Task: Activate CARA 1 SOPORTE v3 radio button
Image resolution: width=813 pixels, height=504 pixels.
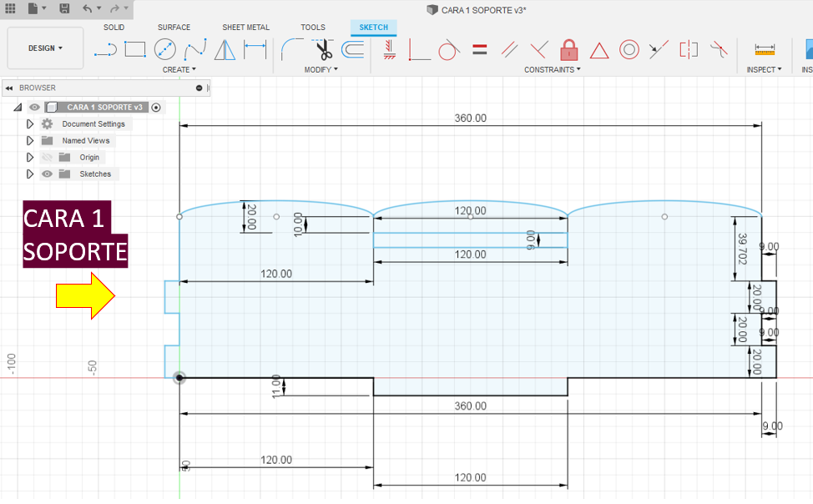Action: (156, 108)
